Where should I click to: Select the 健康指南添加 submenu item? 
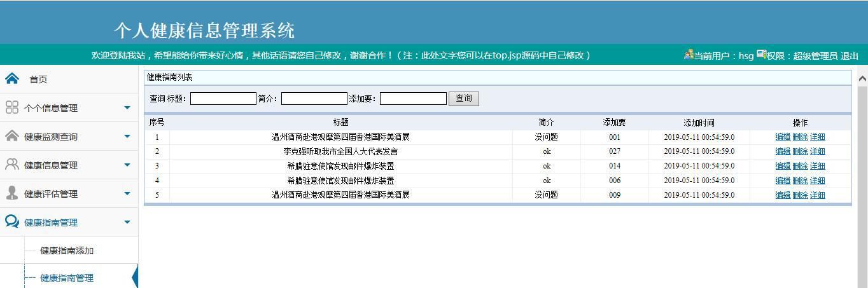pyautogui.click(x=67, y=250)
